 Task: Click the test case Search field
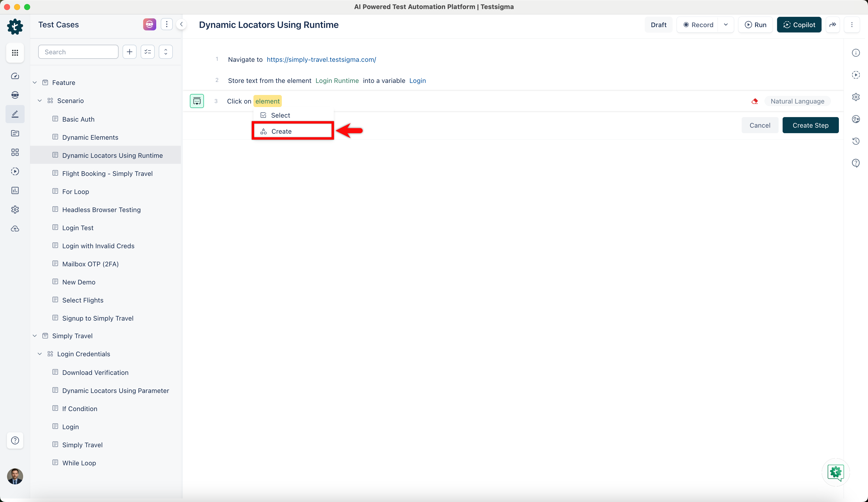(x=78, y=52)
